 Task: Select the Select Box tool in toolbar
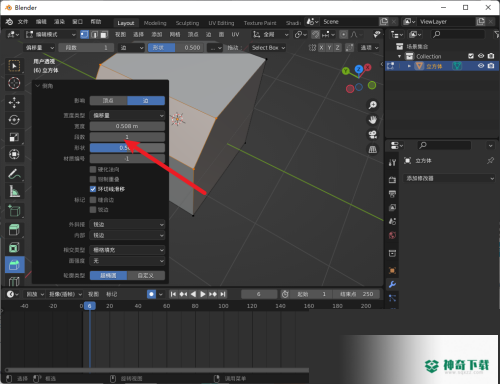[14, 66]
